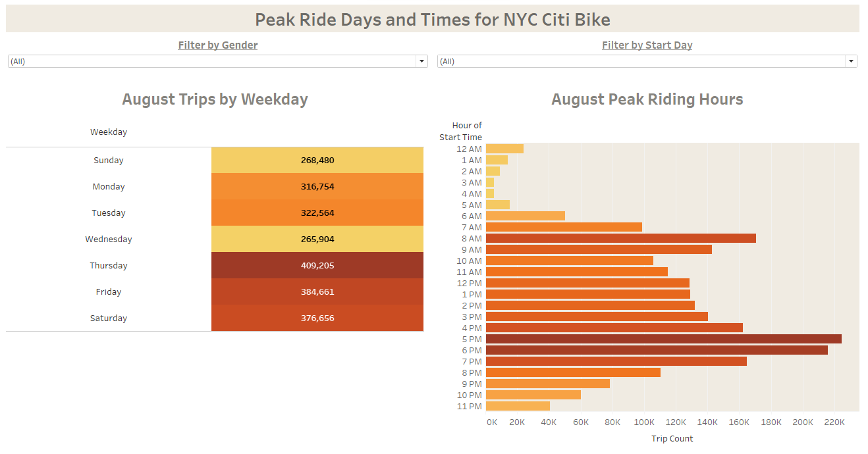
Task: Click the 8 AM peak hour bar
Action: pyautogui.click(x=619, y=238)
